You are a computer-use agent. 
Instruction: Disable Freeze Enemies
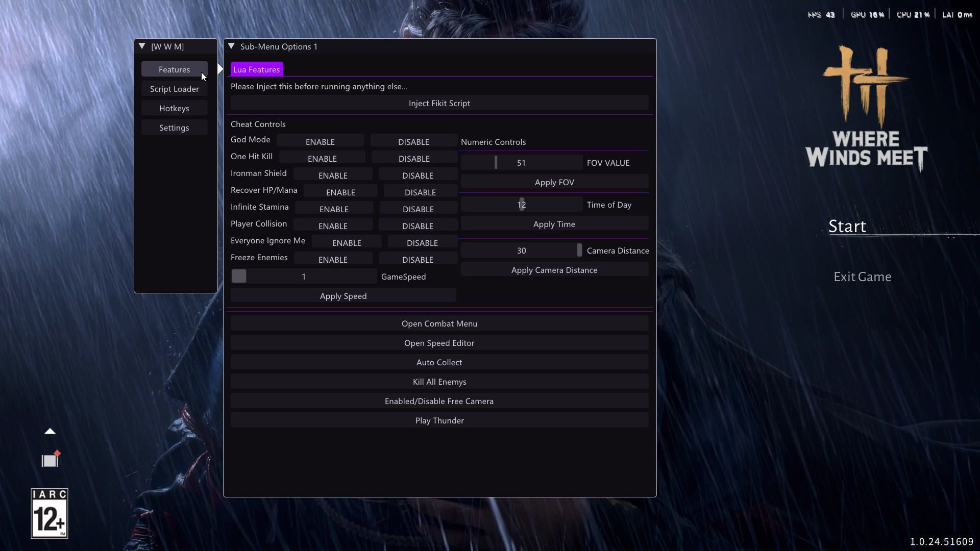pyautogui.click(x=418, y=259)
